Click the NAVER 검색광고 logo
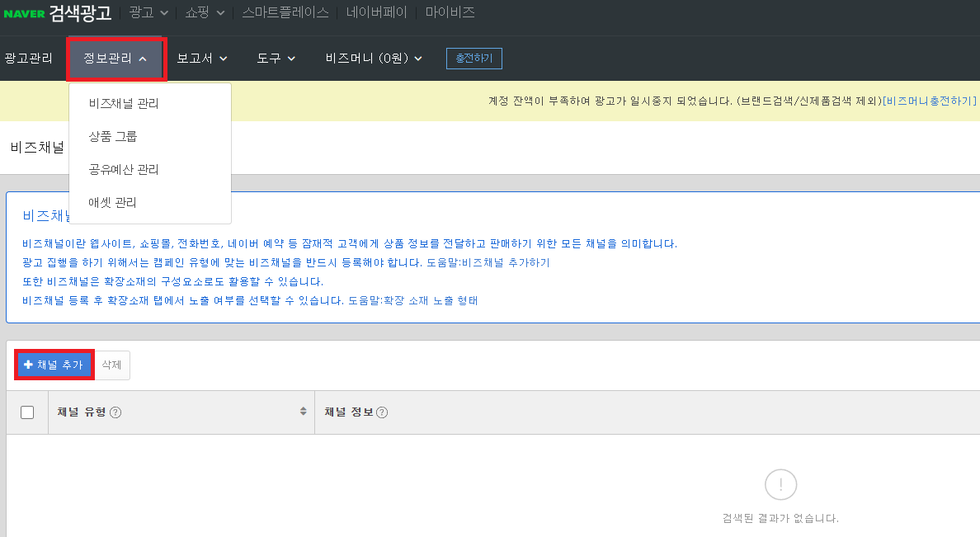The width and height of the screenshot is (980, 537). point(58,12)
